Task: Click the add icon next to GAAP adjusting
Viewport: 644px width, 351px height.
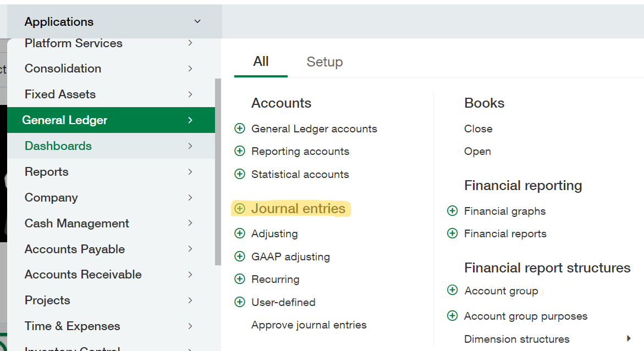Action: (x=240, y=257)
